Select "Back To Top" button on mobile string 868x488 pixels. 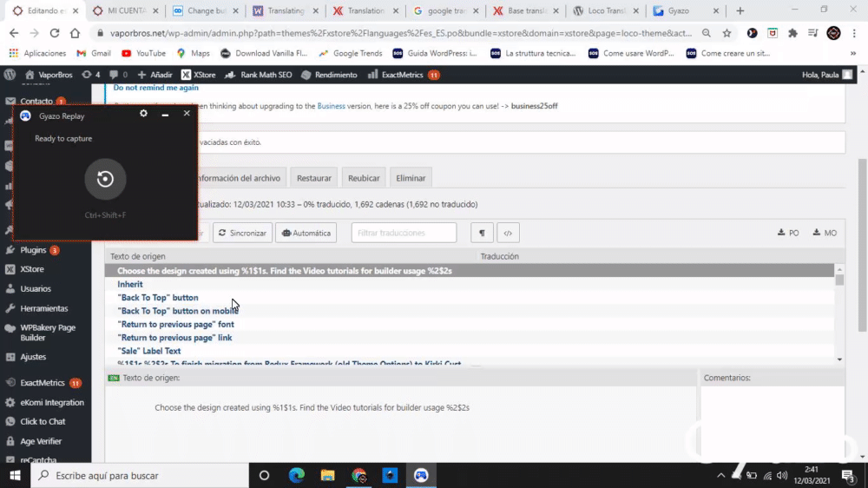[x=470, y=311]
